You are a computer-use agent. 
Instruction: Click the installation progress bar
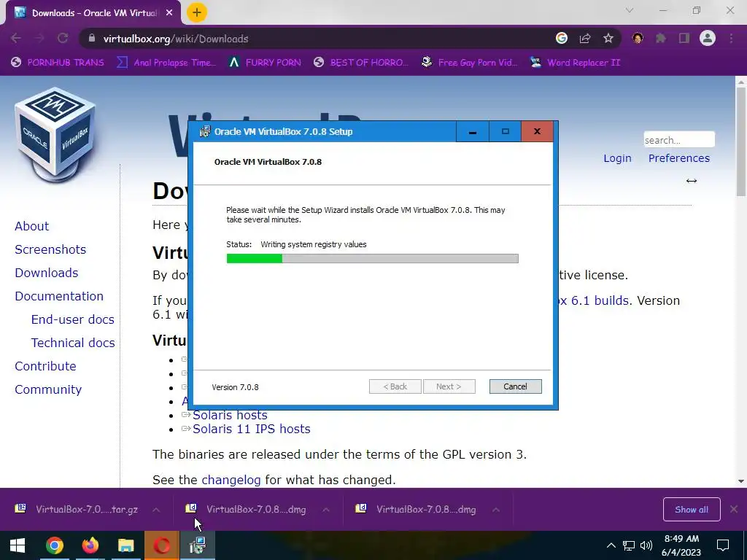[x=373, y=259]
